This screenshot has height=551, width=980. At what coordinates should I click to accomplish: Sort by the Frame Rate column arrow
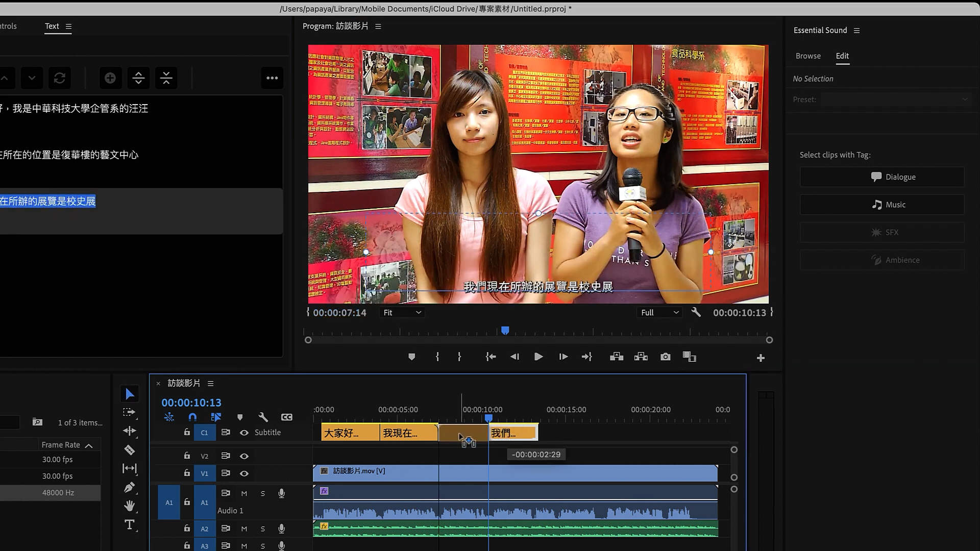click(89, 445)
